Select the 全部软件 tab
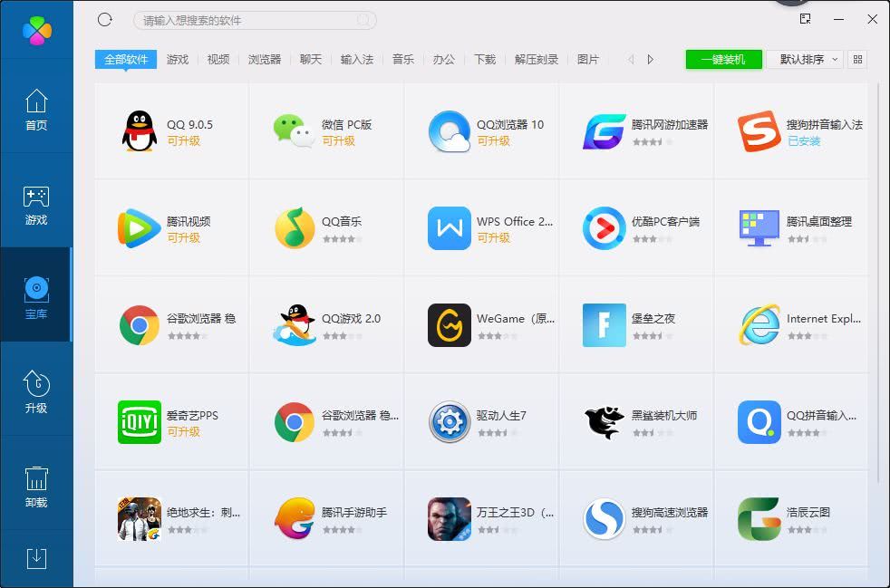890x588 pixels. (126, 59)
